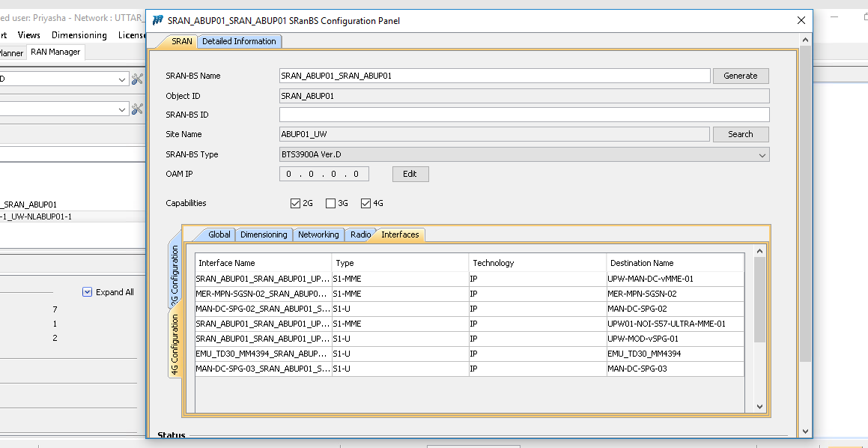The image size is (868, 448).
Task: Click the wrench icon beside the second left dropdown
Action: [137, 109]
